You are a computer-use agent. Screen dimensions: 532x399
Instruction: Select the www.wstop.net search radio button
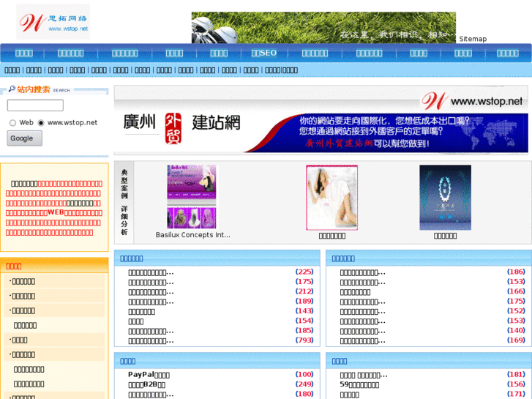pos(41,123)
